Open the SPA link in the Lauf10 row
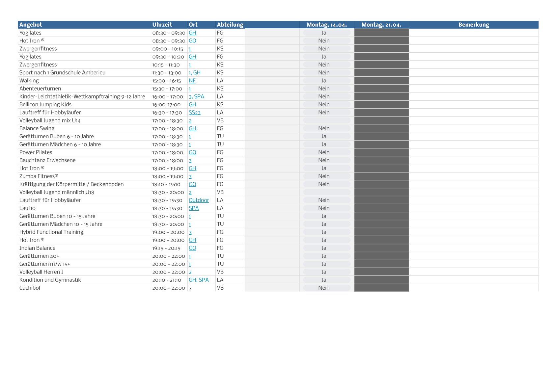555x392 pixels. tap(194, 208)
